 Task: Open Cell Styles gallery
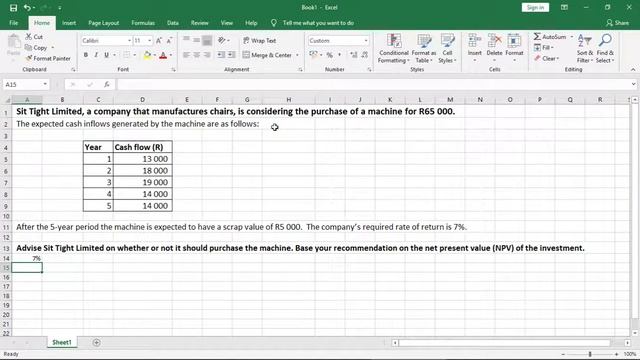[x=447, y=49]
